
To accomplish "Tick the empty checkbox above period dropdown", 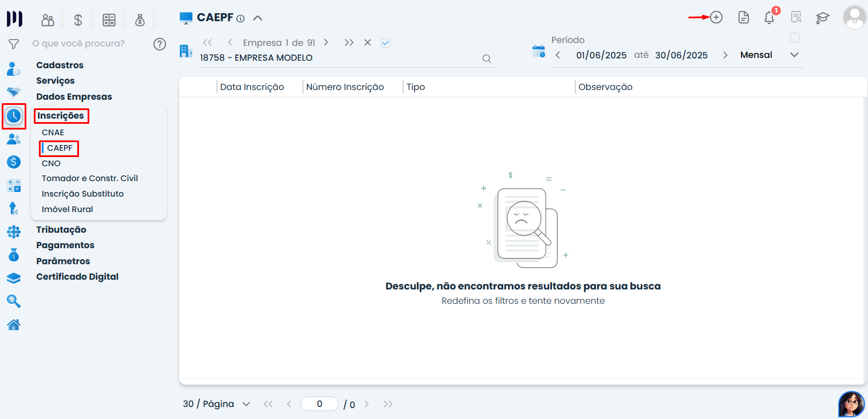I will (x=795, y=38).
